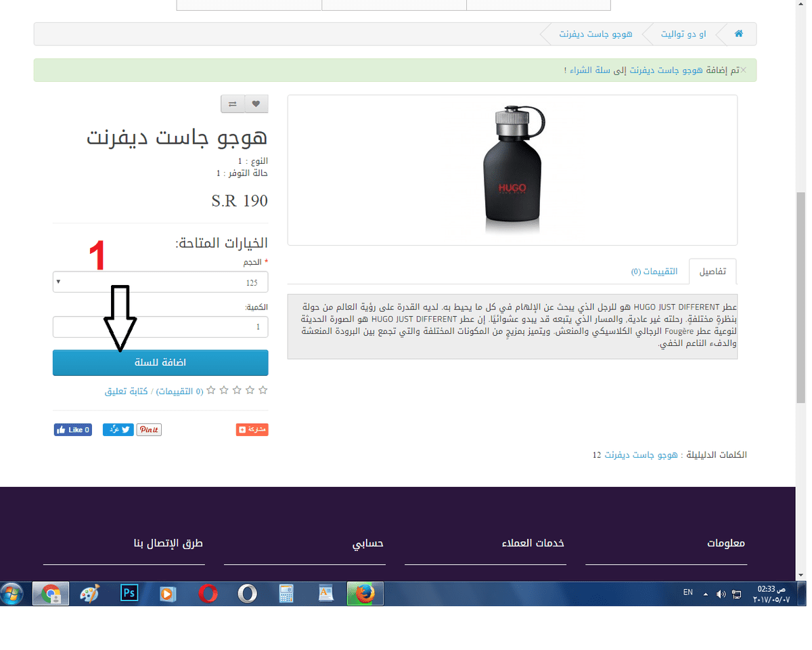
Task: Open the الحجم size dropdown showing 125
Action: (160, 282)
